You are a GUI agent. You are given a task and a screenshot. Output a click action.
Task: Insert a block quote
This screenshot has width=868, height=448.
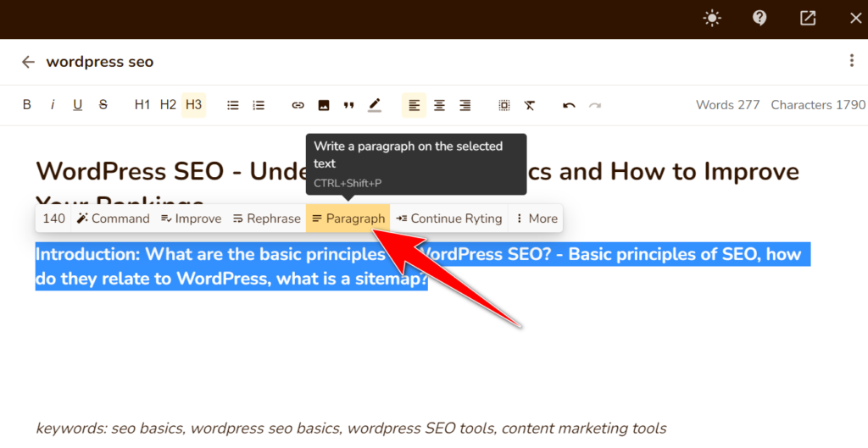[x=348, y=105]
